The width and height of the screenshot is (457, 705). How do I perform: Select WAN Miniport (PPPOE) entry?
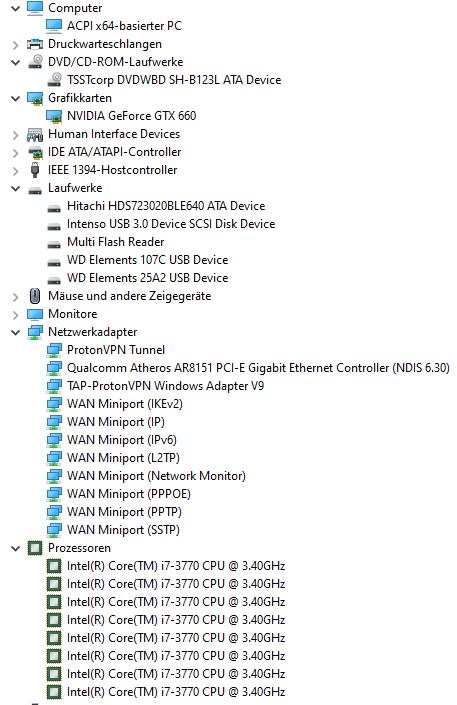tap(129, 494)
